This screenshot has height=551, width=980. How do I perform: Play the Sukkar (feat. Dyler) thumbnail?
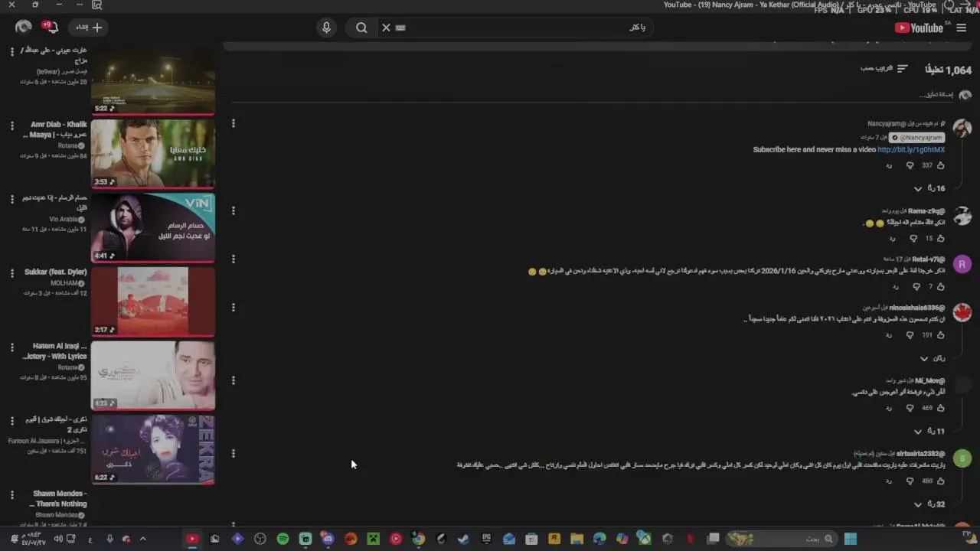153,301
